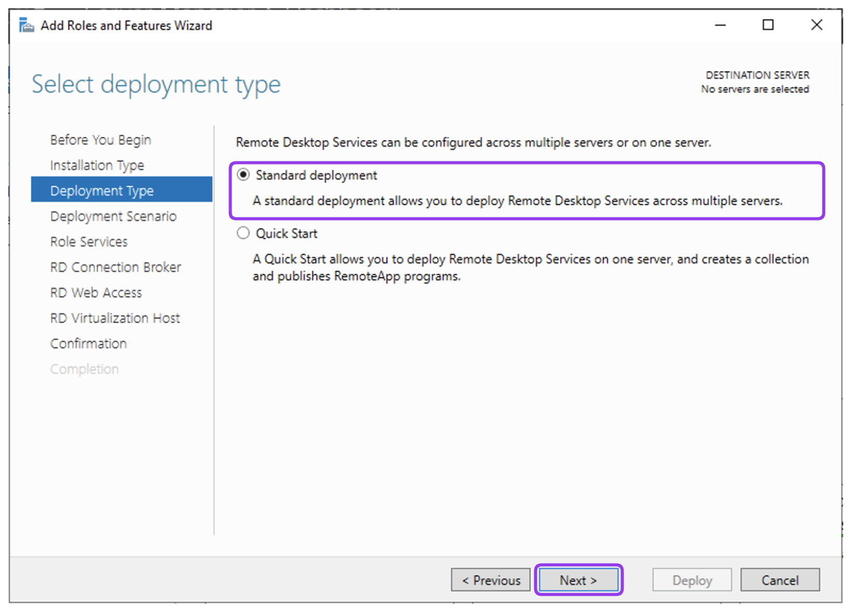The width and height of the screenshot is (851, 616).
Task: Click the Standard deployment description text
Action: pos(517,200)
